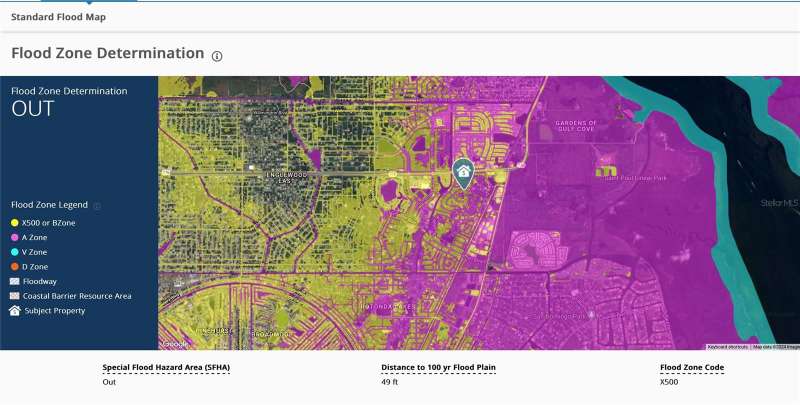Screen dimensions: 800x405
Task: Click the subject property home marker on map
Action: 463,172
